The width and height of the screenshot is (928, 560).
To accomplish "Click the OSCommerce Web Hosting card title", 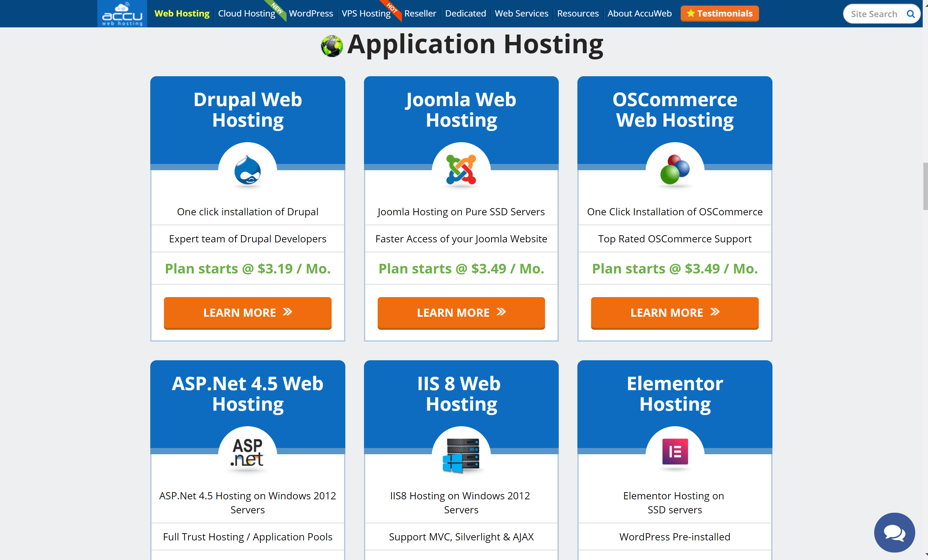I will pos(674,110).
